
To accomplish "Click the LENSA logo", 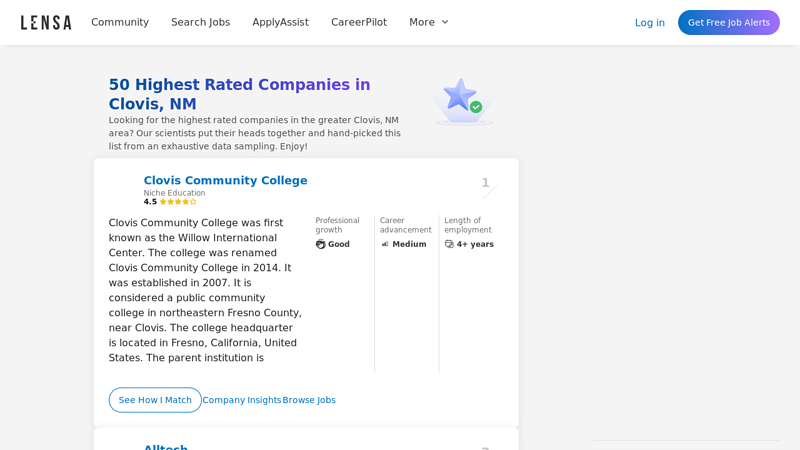I will pyautogui.click(x=46, y=22).
